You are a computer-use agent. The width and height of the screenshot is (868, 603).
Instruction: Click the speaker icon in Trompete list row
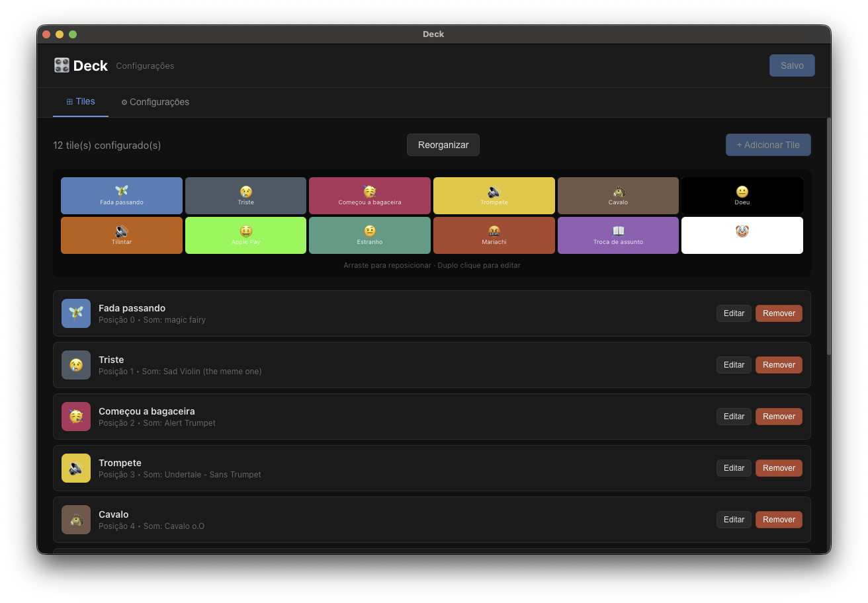pos(76,468)
